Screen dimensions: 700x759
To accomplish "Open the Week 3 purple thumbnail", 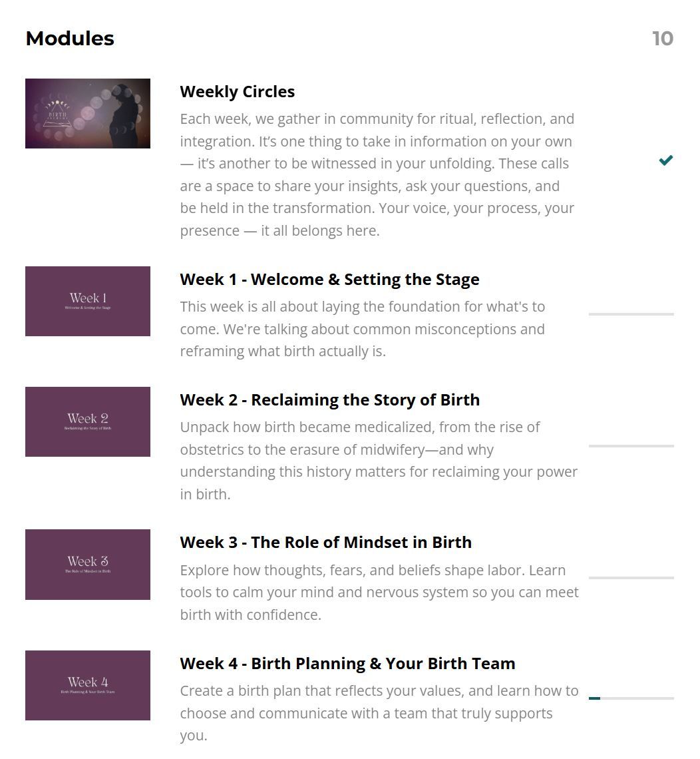I will click(x=88, y=565).
